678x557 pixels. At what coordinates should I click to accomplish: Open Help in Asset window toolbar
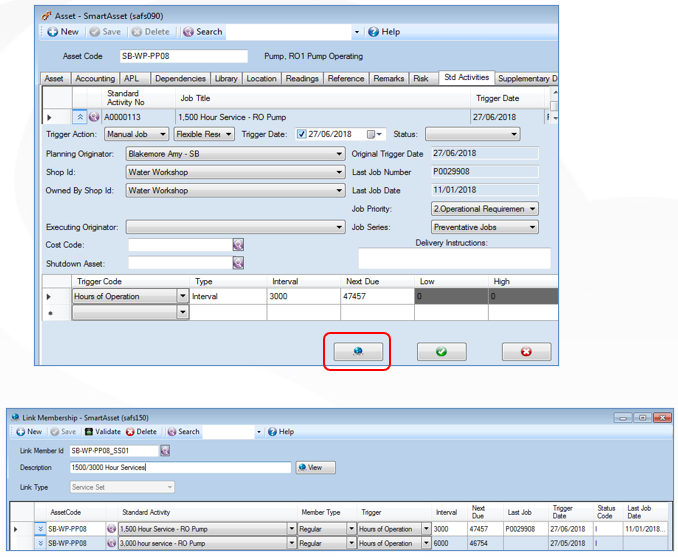coord(384,32)
